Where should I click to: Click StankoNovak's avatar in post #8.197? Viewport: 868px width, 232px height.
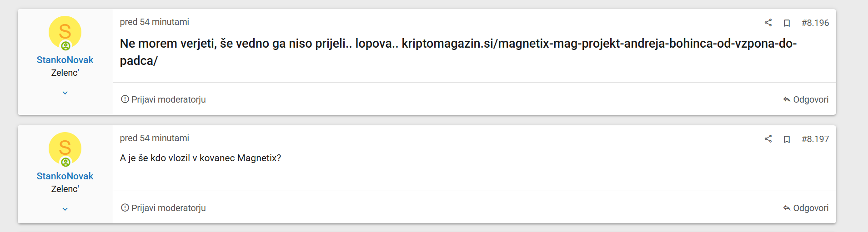click(65, 148)
